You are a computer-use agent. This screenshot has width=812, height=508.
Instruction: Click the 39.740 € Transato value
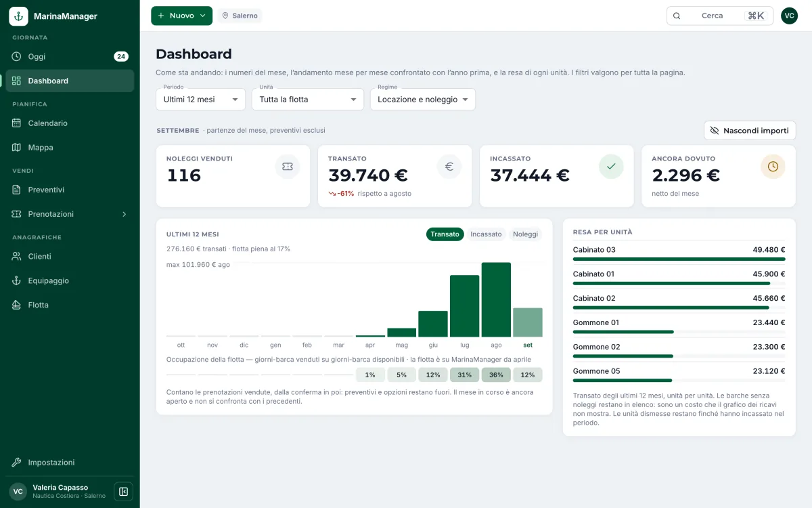[368, 175]
